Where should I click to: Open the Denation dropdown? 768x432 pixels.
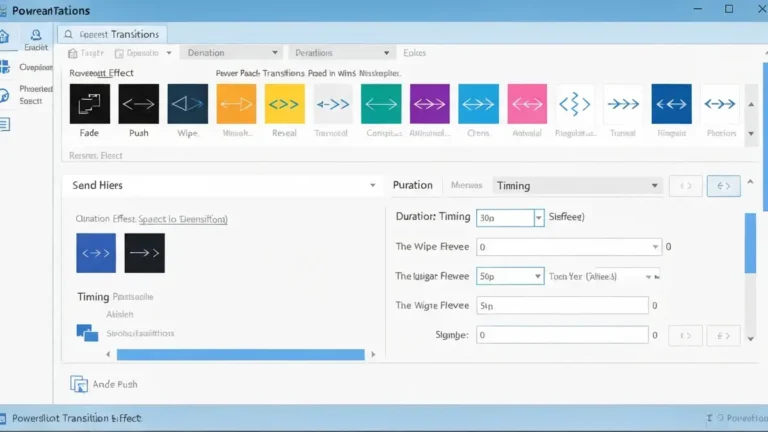tap(231, 53)
